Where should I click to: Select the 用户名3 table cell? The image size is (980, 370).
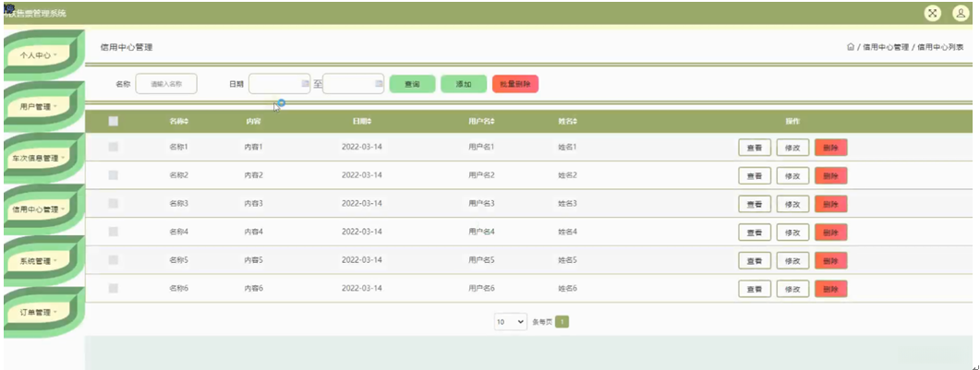pos(481,203)
